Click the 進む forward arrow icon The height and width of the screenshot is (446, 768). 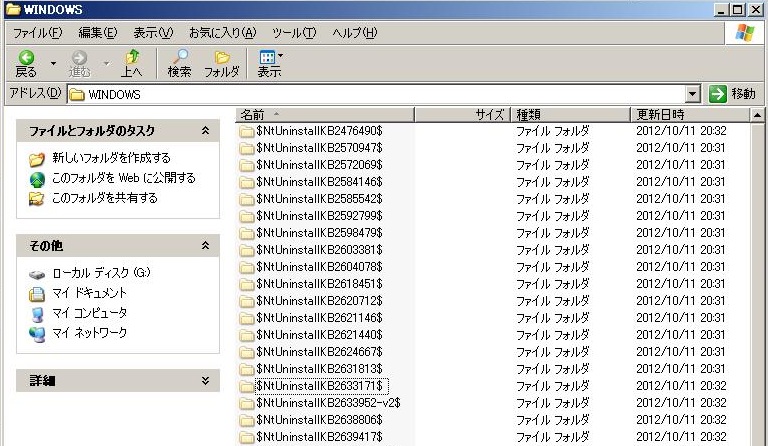pyautogui.click(x=79, y=57)
